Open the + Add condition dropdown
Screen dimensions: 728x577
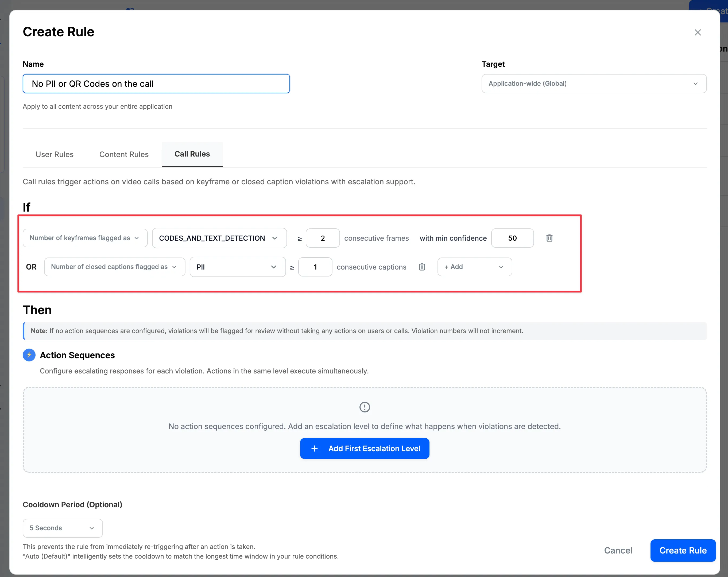tap(474, 267)
